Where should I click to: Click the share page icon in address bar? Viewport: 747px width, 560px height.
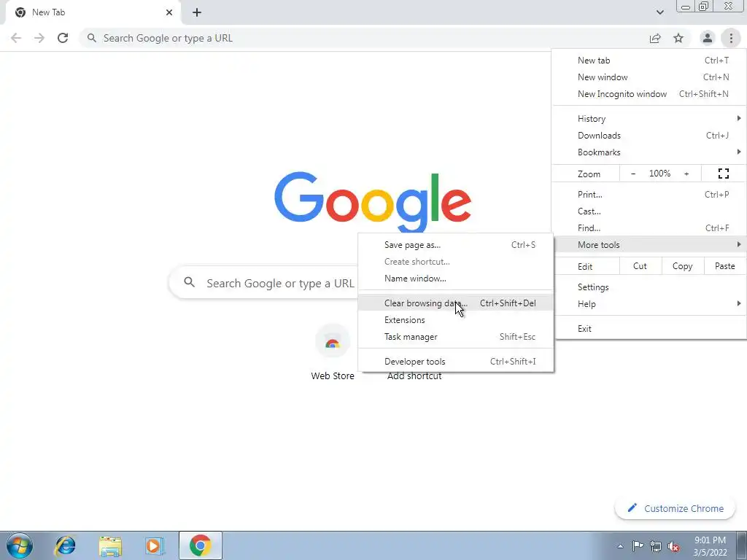tap(655, 38)
